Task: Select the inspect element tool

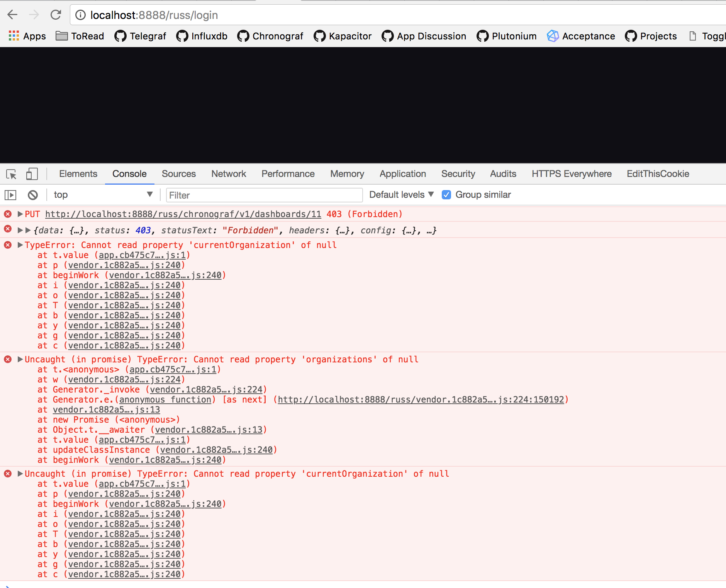Action: pyautogui.click(x=11, y=174)
